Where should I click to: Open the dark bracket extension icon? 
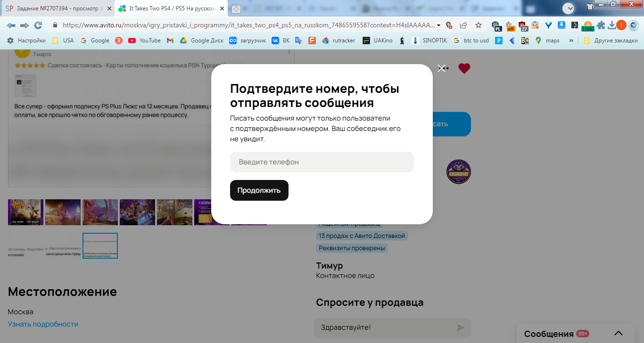tap(574, 25)
